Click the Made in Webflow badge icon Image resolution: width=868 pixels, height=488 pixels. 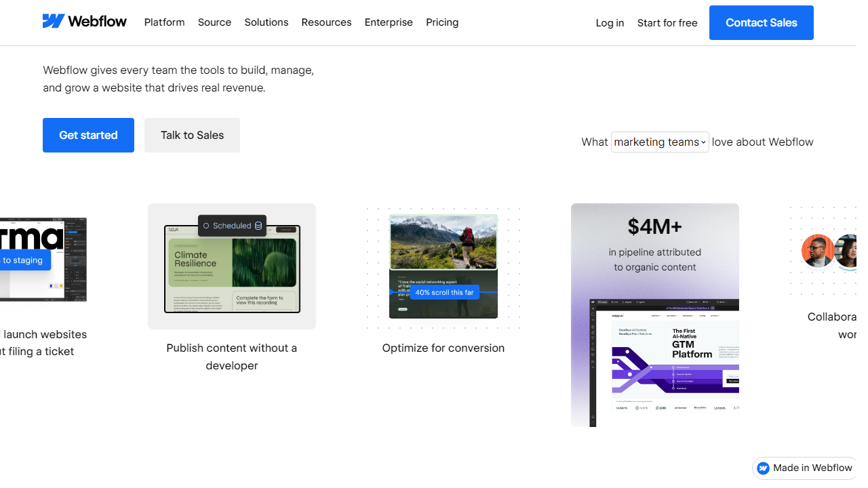coord(763,468)
